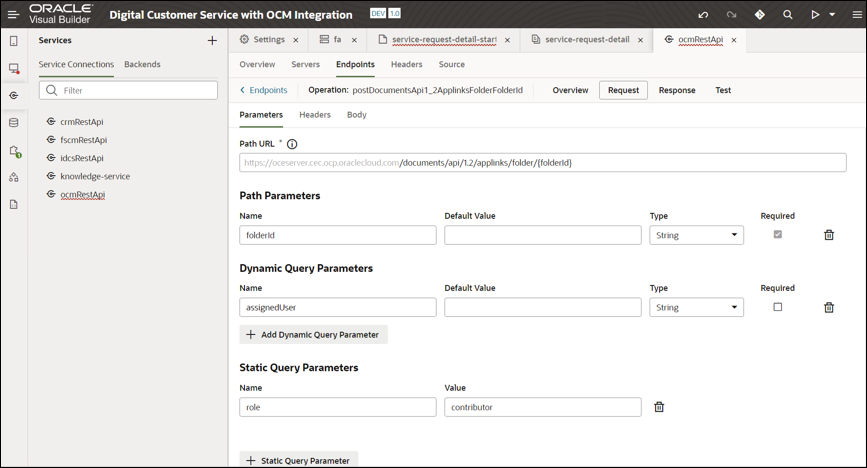This screenshot has height=468, width=867.
Task: Toggle Required checkbox for folderId
Action: pos(778,235)
